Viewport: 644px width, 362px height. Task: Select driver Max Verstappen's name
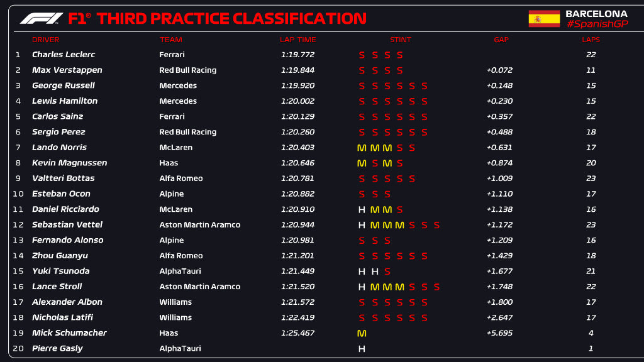pos(67,70)
